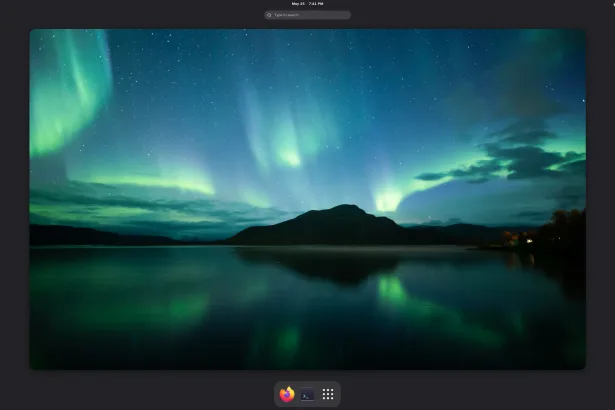
Task: Open Firefox from the dash
Action: (x=287, y=394)
